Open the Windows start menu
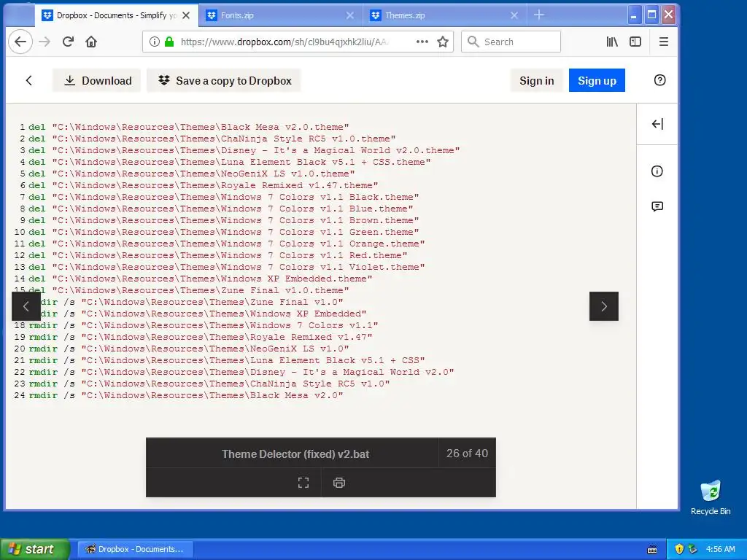Image resolution: width=747 pixels, height=560 pixels. (34, 549)
